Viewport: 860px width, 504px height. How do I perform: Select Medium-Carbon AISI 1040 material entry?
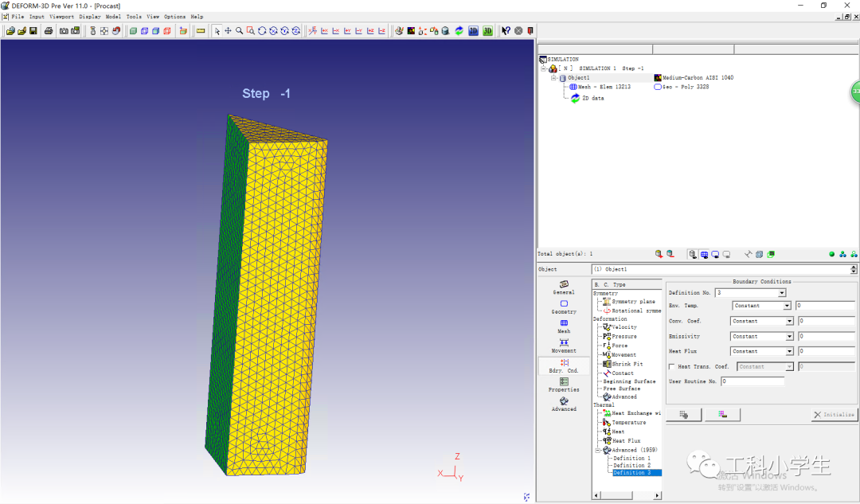pyautogui.click(x=694, y=78)
